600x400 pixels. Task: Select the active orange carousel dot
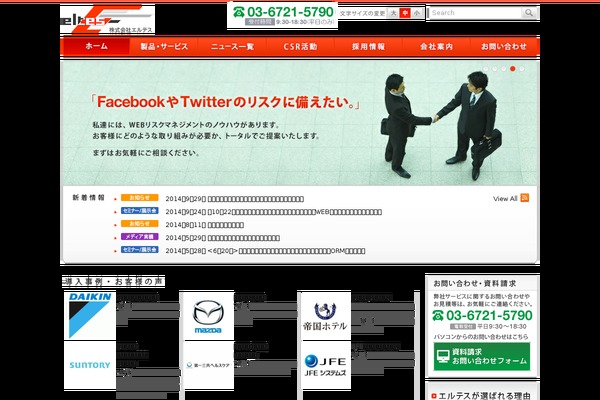tap(513, 69)
